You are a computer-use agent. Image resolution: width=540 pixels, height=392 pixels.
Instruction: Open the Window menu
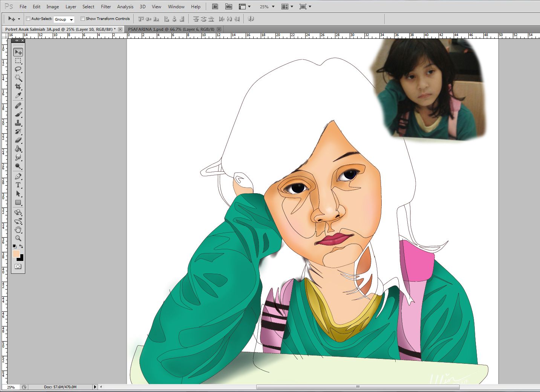(x=176, y=6)
